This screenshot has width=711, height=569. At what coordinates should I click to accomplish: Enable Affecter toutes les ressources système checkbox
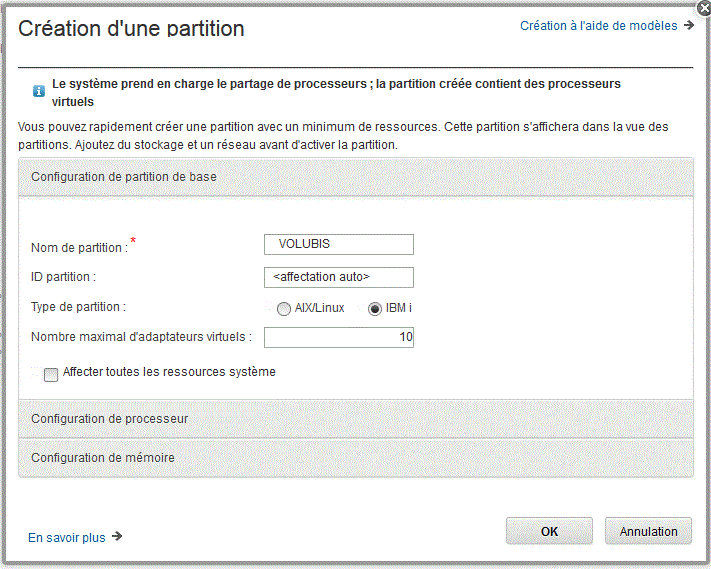51,374
